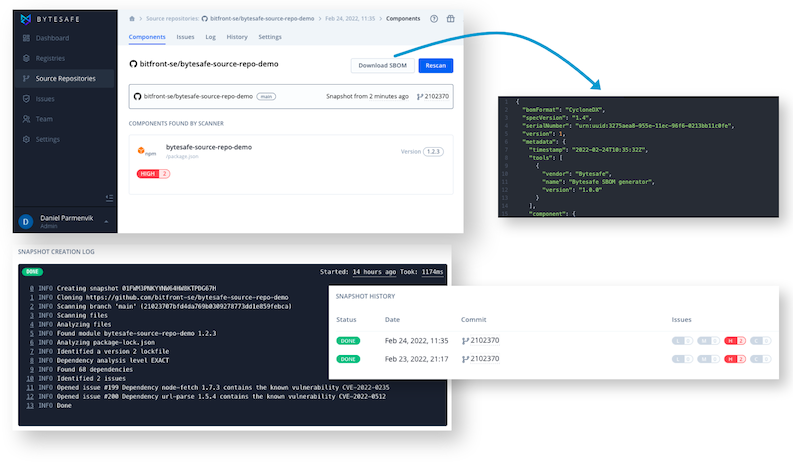793x462 pixels.
Task: Click the DONE status in creation log
Action: click(x=32, y=272)
